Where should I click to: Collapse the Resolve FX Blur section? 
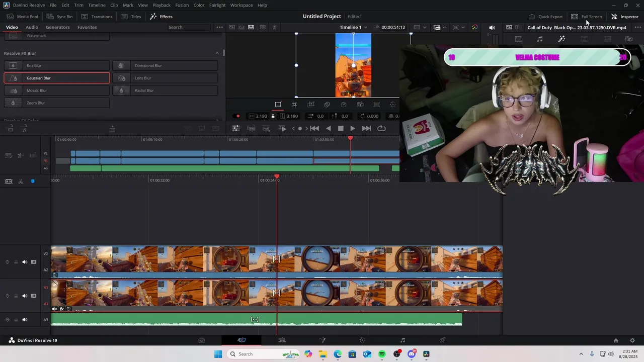217,53
